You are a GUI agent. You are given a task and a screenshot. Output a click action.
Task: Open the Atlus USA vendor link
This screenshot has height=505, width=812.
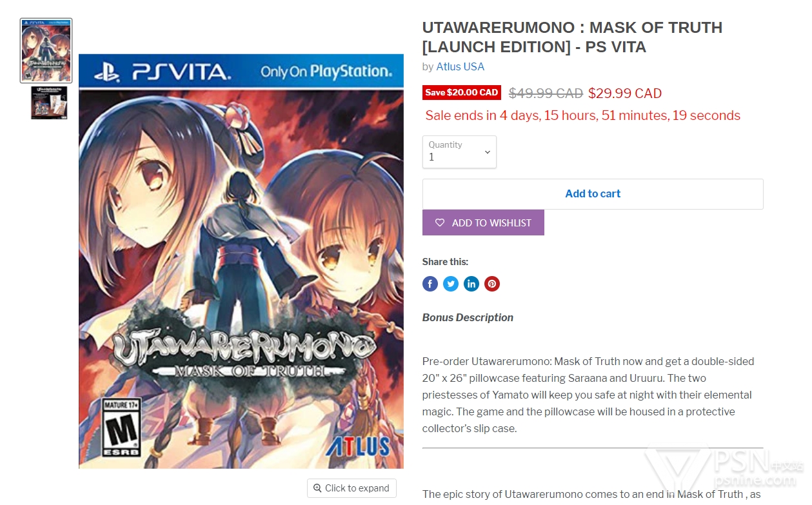pos(460,66)
